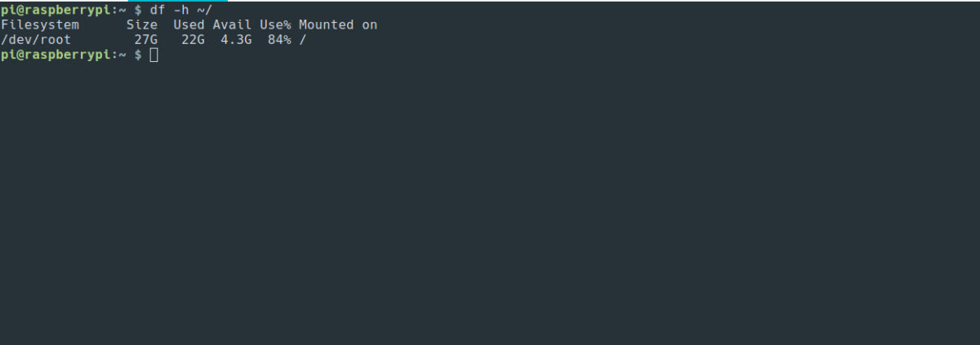This screenshot has height=345, width=980.
Task: Click the Used column header
Action: 189,24
